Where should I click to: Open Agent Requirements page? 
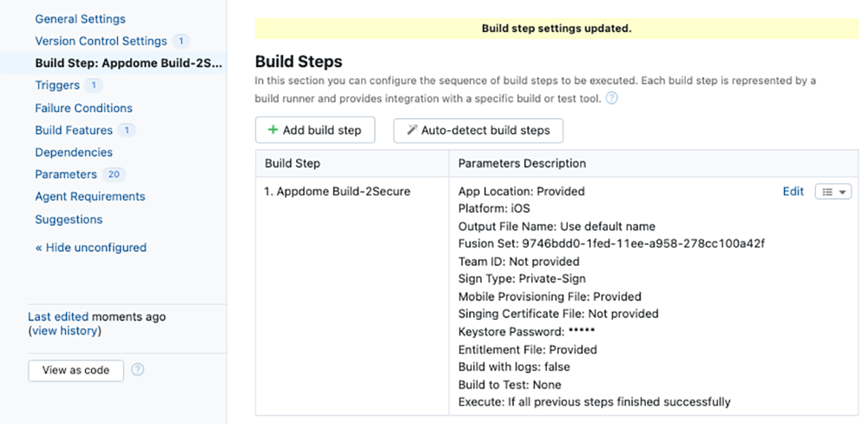coord(90,196)
